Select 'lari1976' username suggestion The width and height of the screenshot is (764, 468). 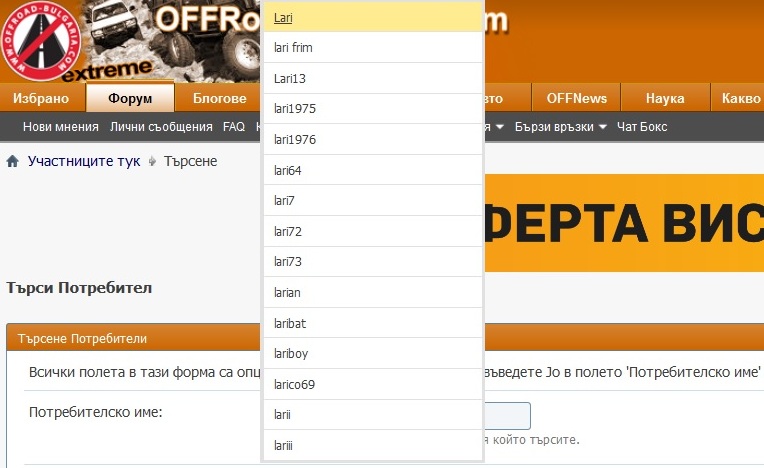point(373,140)
